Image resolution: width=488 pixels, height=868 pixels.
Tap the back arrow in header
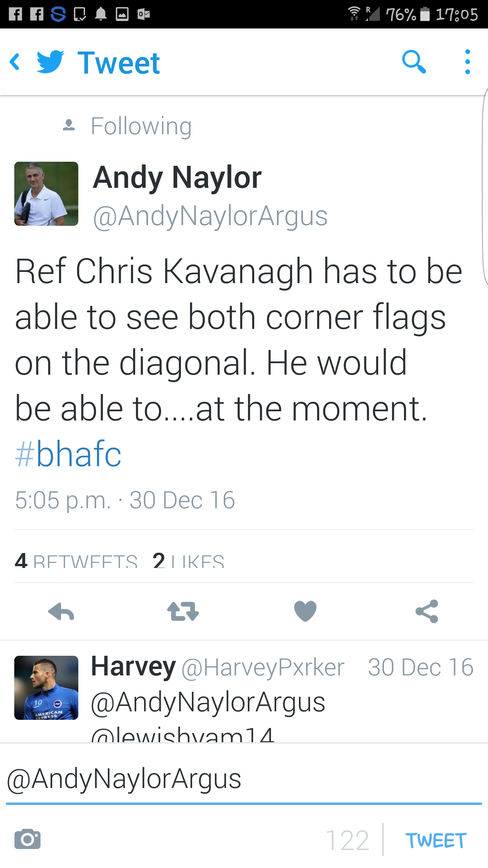tap(15, 62)
